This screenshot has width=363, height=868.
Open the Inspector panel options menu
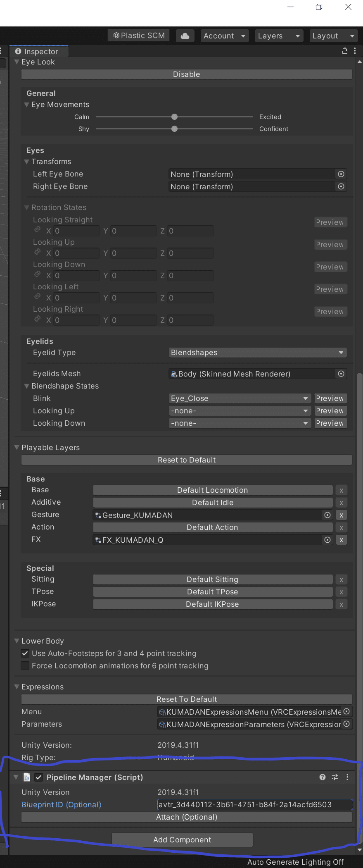[x=355, y=51]
